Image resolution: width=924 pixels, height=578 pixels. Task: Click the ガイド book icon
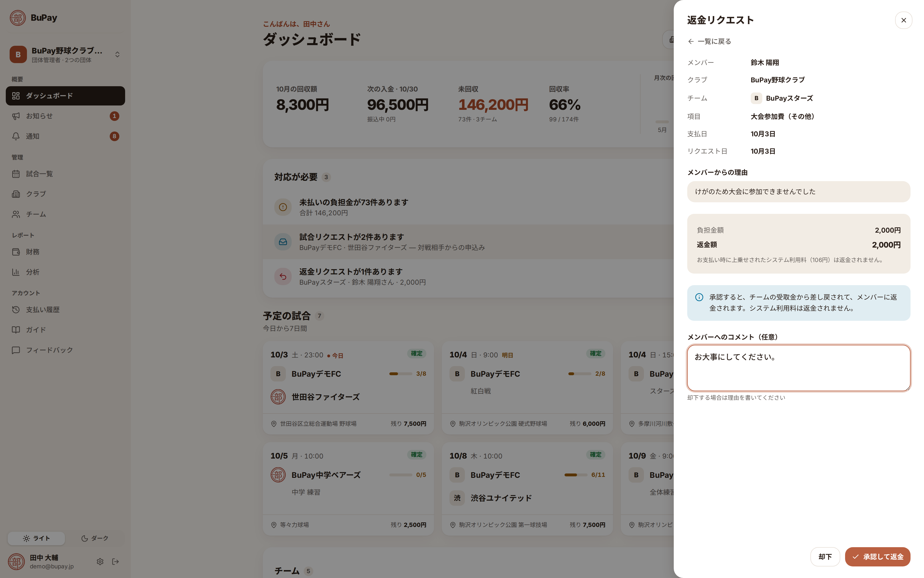pyautogui.click(x=16, y=330)
